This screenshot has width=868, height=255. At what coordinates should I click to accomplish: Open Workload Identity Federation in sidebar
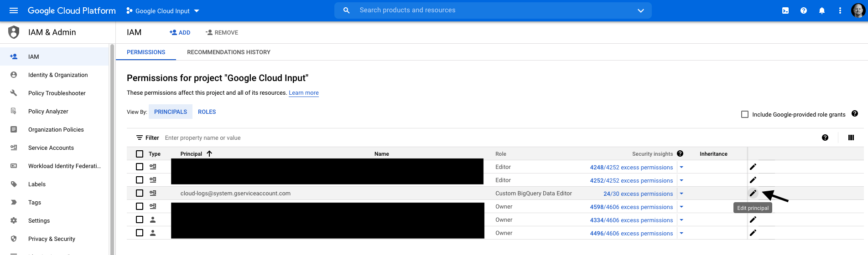[x=55, y=166]
